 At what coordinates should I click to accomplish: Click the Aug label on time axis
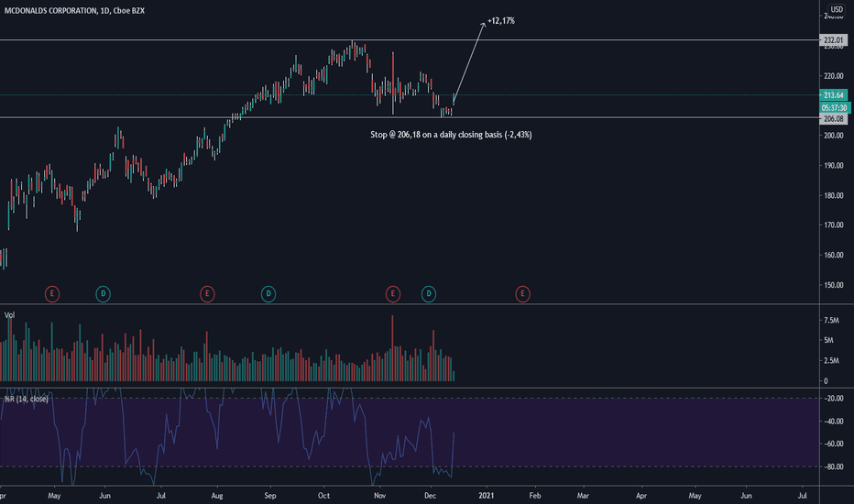[217, 495]
